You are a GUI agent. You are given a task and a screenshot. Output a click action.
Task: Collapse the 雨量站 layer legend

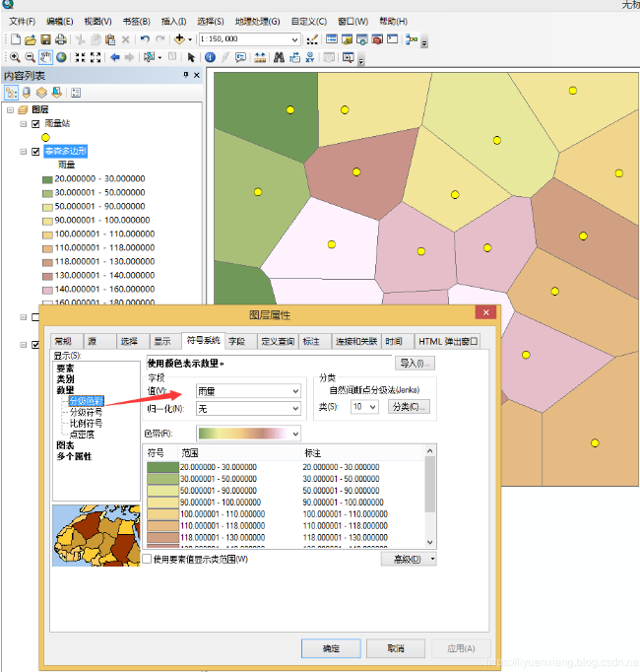[x=23, y=124]
